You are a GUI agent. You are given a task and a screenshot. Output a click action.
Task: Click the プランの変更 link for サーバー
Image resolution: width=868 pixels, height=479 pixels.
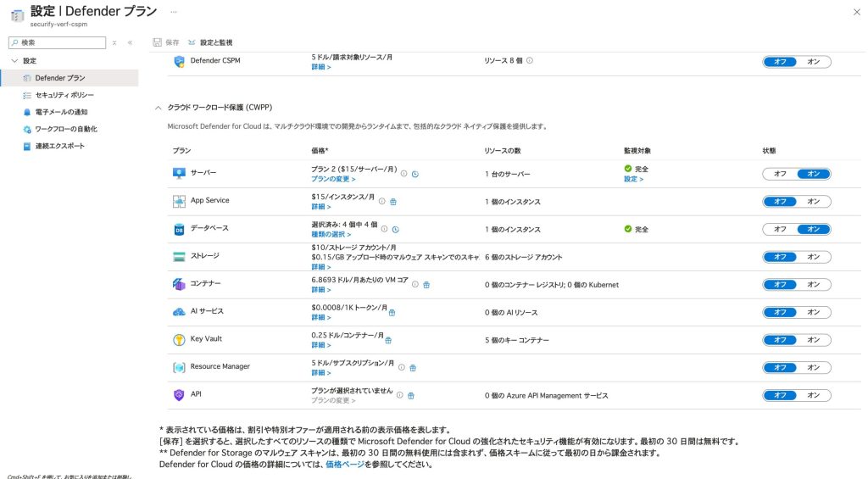(332, 180)
